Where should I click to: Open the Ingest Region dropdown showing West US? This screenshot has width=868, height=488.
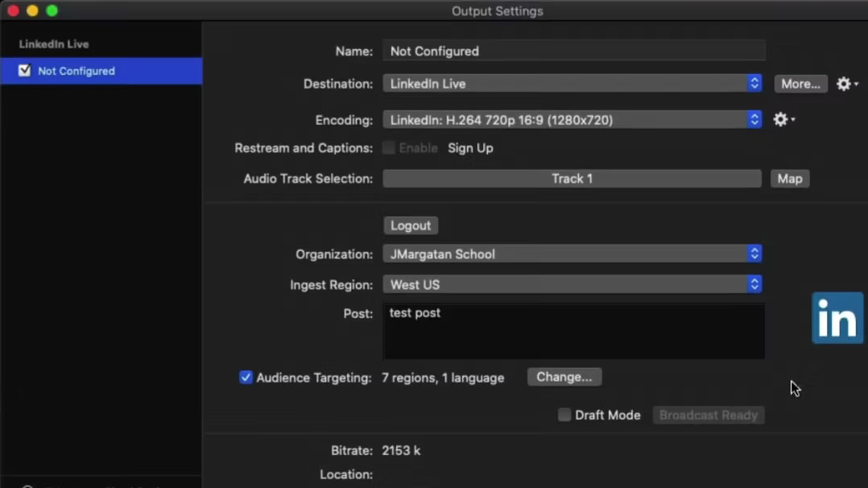(x=572, y=284)
